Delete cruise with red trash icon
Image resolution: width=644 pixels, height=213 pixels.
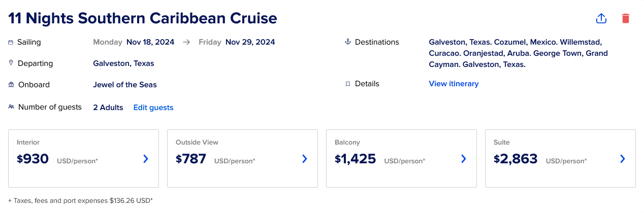[x=625, y=18]
